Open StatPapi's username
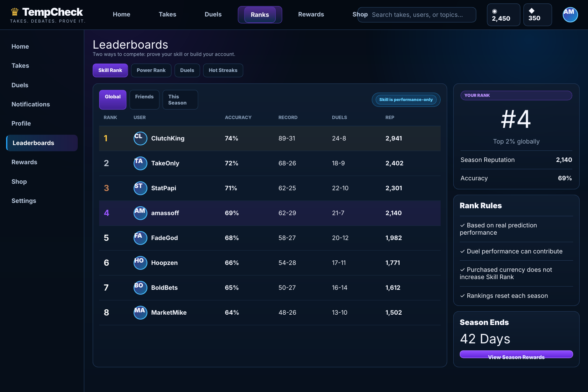 (x=163, y=188)
